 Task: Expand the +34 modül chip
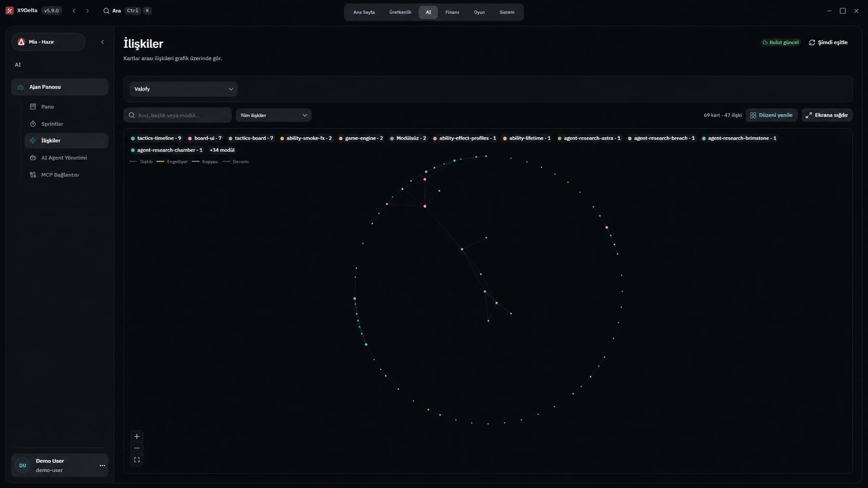click(x=222, y=150)
